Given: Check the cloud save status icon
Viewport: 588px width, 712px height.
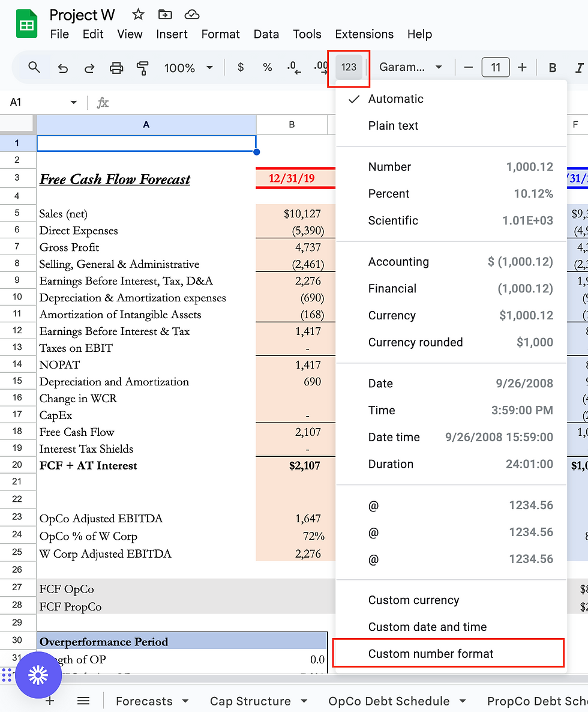Looking at the screenshot, I should 191,15.
